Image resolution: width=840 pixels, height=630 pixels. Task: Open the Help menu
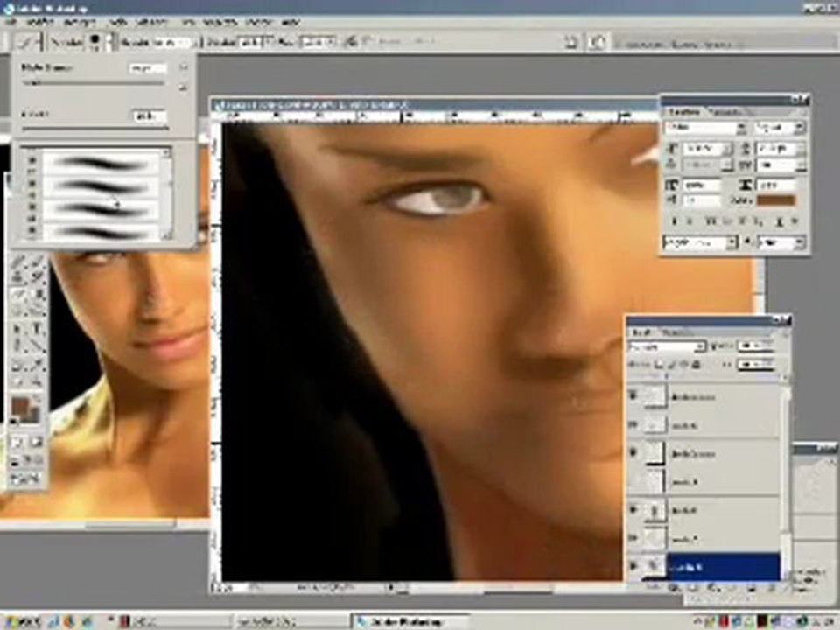[290, 22]
